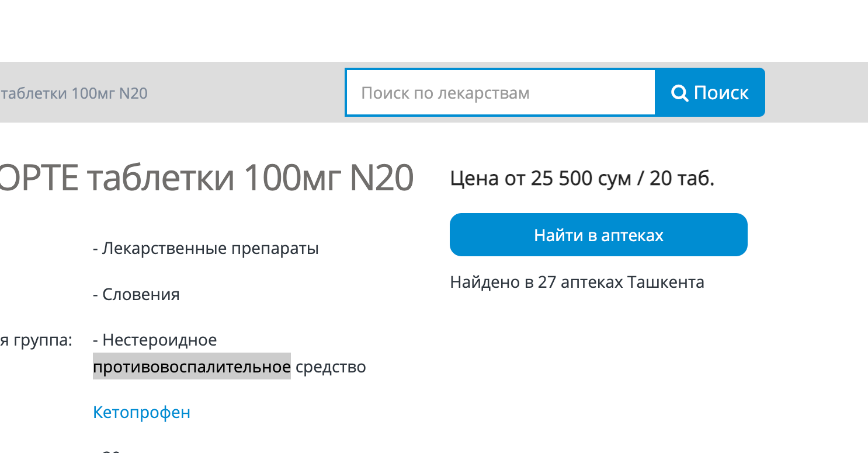The height and width of the screenshot is (453, 868).
Task: Open the "Кетопрофен" link
Action: (x=141, y=413)
